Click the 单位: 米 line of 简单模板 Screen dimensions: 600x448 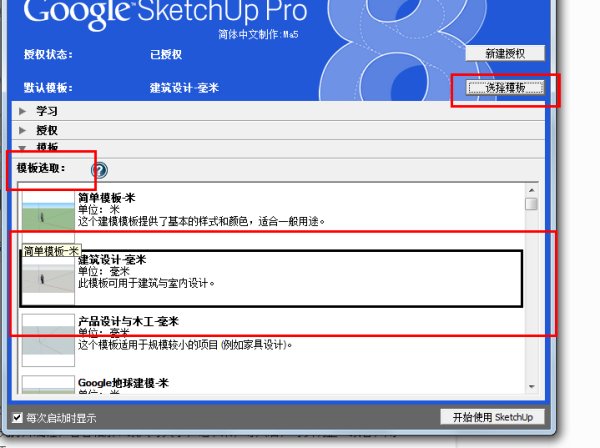[x=99, y=209]
